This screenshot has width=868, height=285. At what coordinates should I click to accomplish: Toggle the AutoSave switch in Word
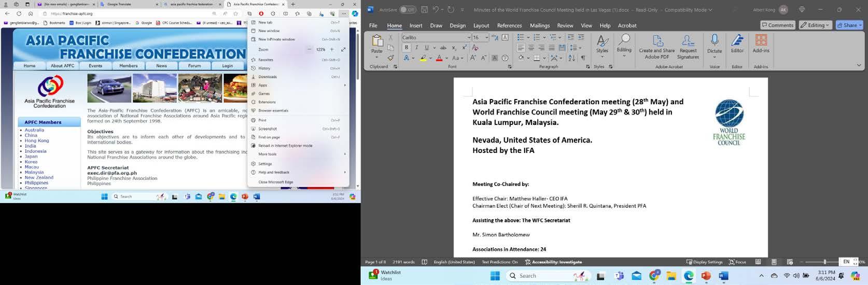click(408, 9)
